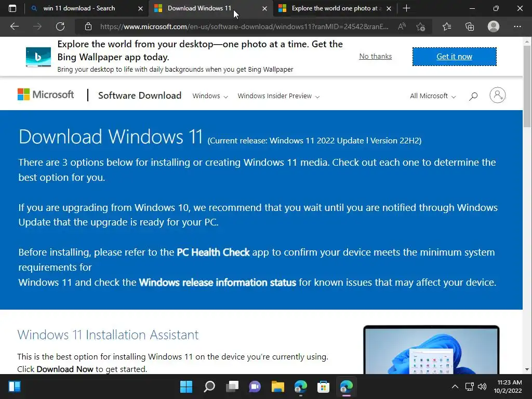The width and height of the screenshot is (532, 399).
Task: Click the Get it now button
Action: pyautogui.click(x=454, y=57)
